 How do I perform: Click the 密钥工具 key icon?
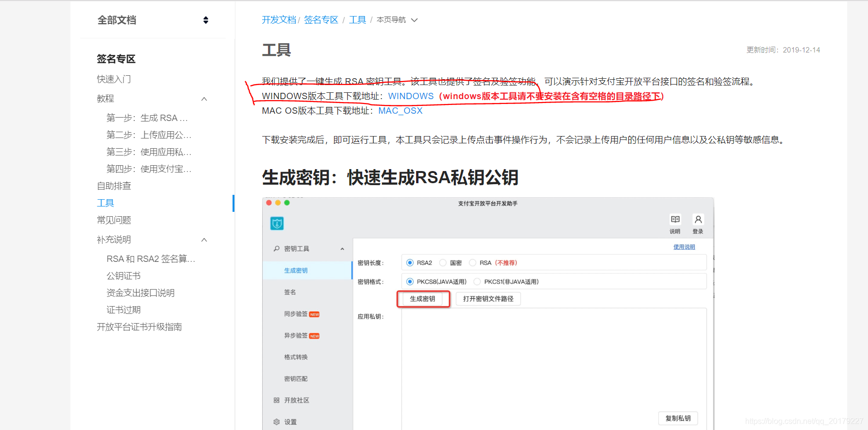tap(276, 249)
